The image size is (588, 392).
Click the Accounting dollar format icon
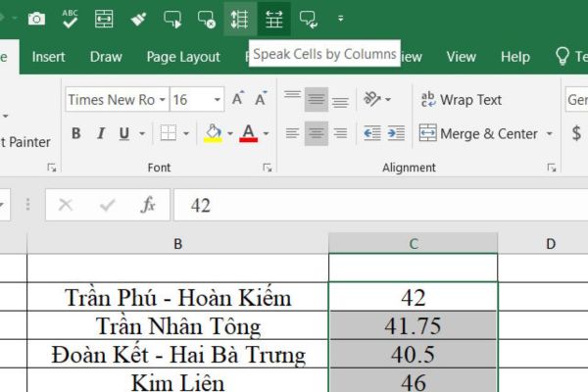[577, 133]
